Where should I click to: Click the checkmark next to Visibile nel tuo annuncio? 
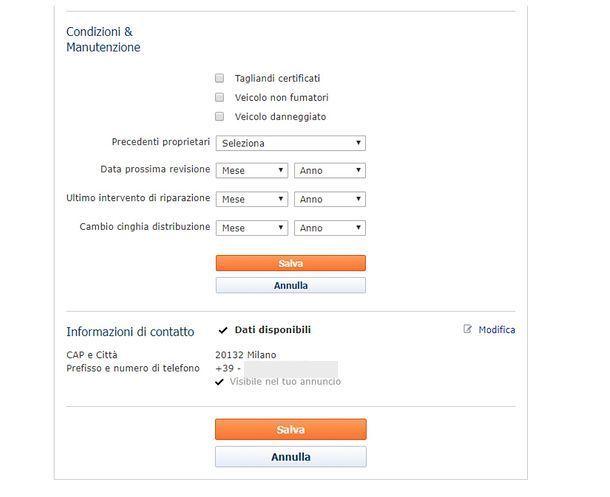[220, 381]
